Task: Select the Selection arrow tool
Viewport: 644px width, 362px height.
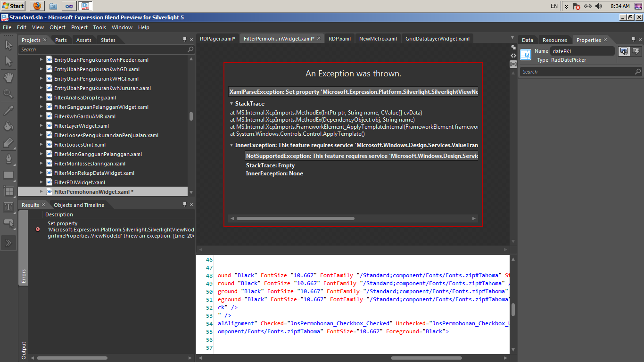Action: [8, 45]
